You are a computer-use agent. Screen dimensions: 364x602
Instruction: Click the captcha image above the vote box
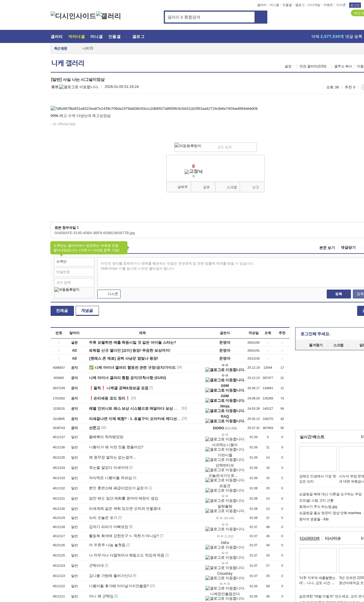188,146
